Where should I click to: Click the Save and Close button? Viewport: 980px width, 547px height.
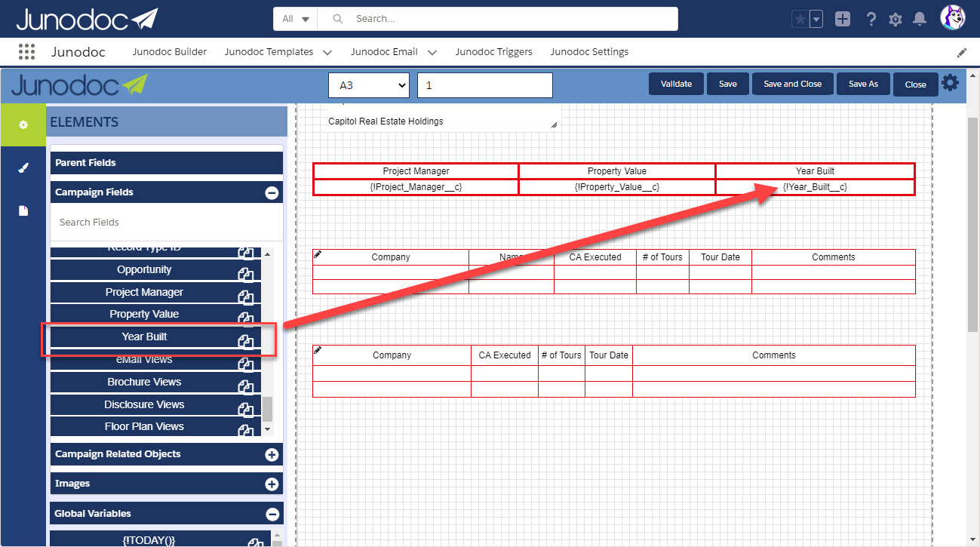792,84
